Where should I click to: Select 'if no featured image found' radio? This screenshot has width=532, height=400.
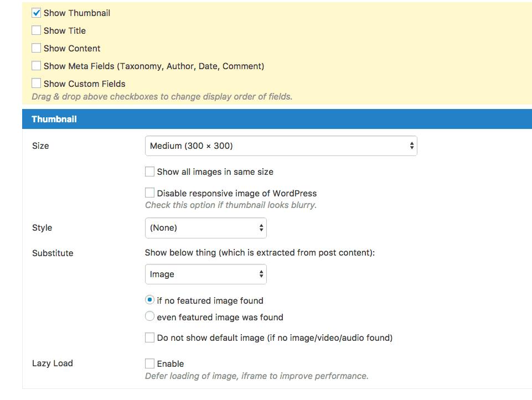(149, 300)
